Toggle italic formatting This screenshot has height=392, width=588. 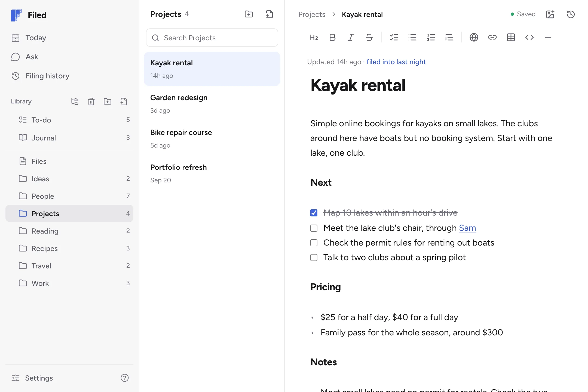[x=351, y=37]
